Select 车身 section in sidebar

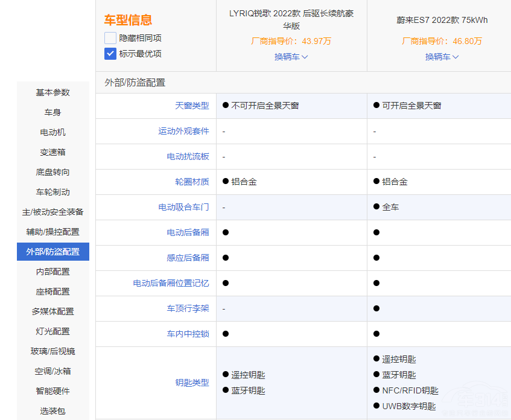tap(53, 112)
